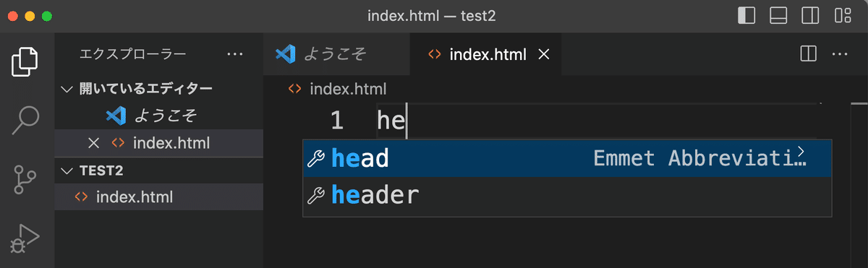Select the head Emmet suggestion
Image resolution: width=868 pixels, height=268 pixels.
pos(567,159)
